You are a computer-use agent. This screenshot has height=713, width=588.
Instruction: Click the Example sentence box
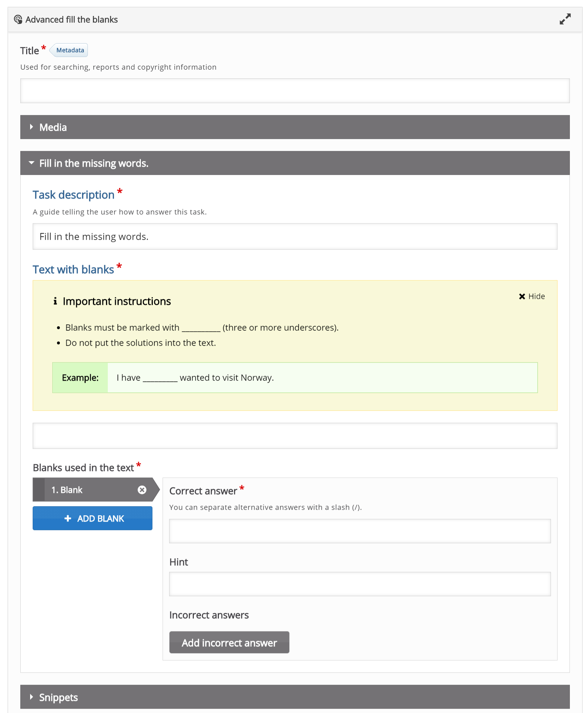(295, 377)
